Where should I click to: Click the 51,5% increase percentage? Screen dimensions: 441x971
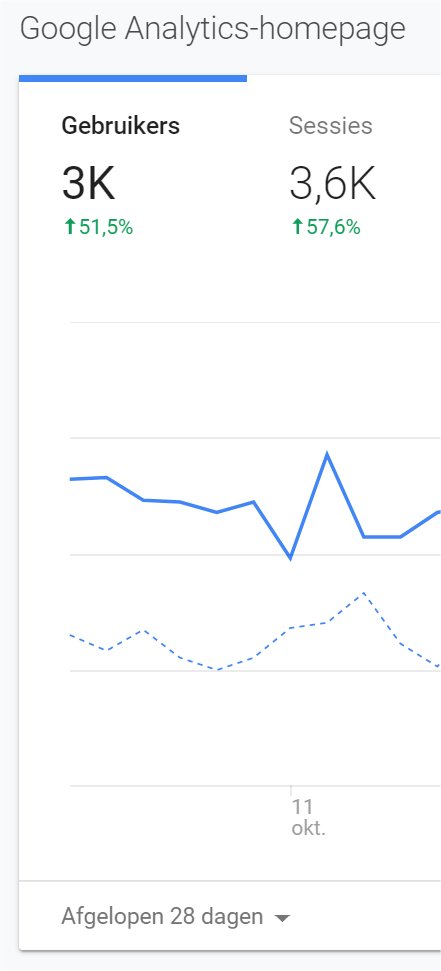[105, 228]
